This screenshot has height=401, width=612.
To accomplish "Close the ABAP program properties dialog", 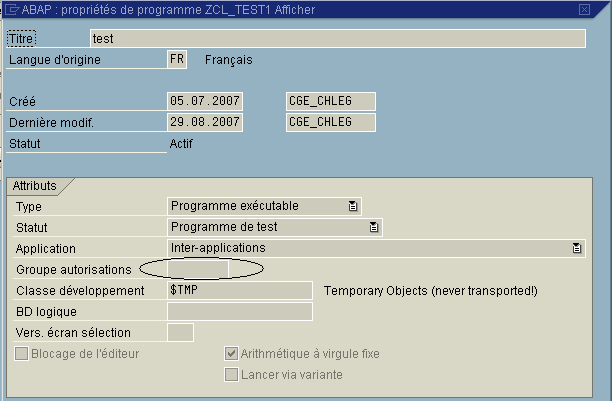I will point(584,9).
